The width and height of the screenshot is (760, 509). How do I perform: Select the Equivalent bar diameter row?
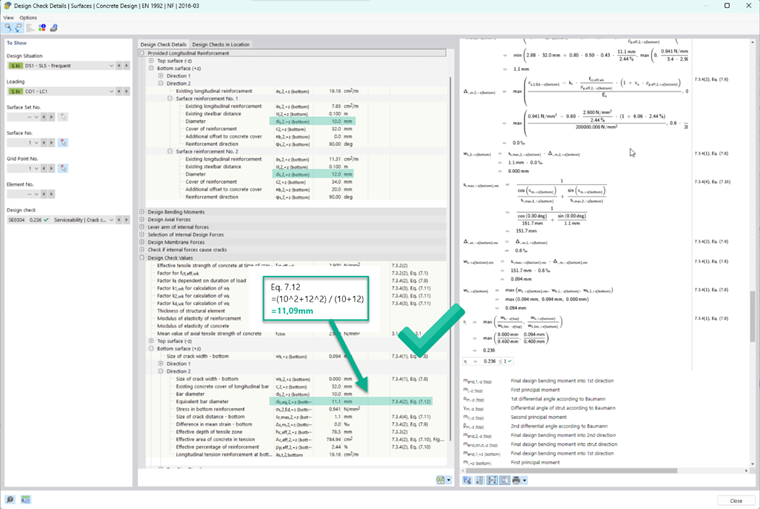[296, 401]
